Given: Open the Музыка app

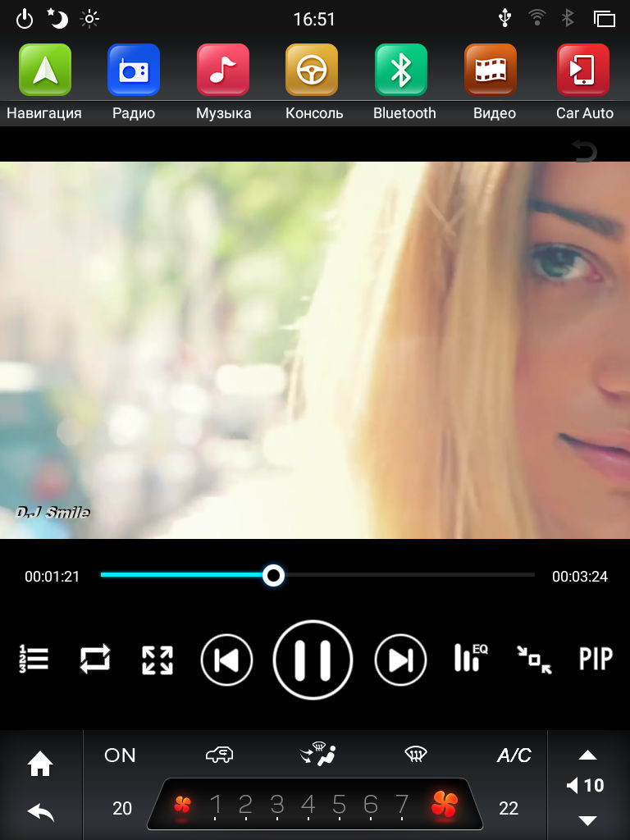Looking at the screenshot, I should pyautogui.click(x=223, y=70).
